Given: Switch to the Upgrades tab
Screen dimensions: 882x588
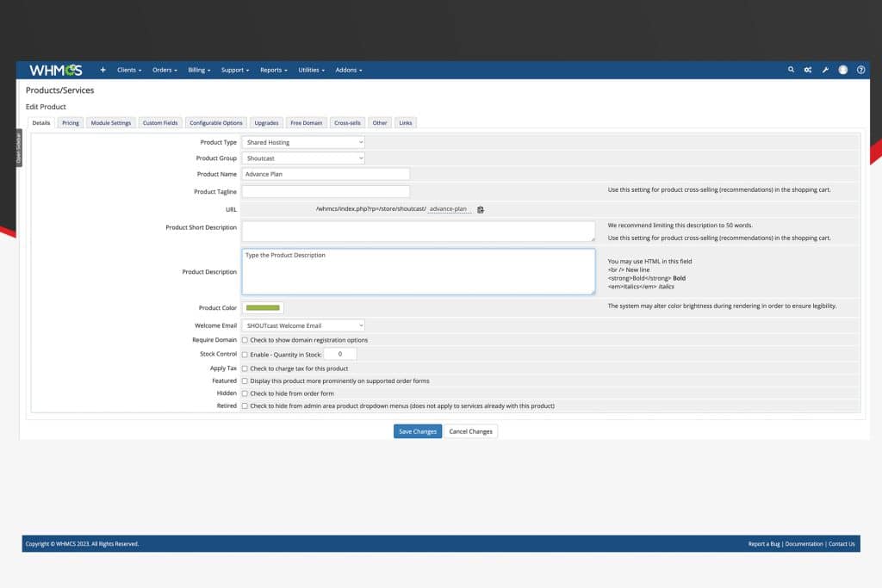Looking at the screenshot, I should [267, 122].
